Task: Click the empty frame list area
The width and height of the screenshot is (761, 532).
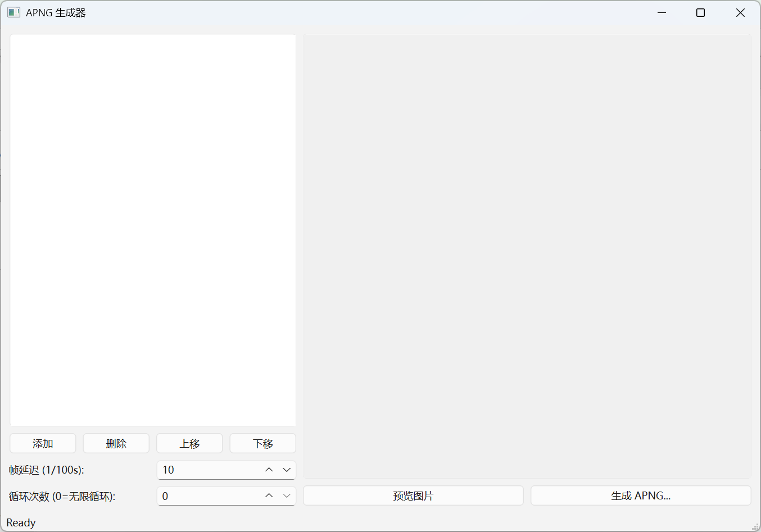Action: pyautogui.click(x=153, y=230)
